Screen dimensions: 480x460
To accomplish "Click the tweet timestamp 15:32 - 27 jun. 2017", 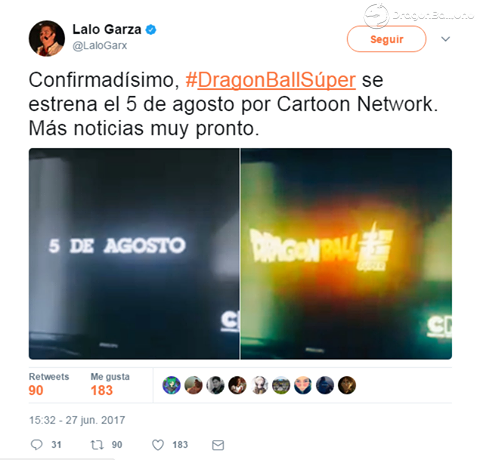I will coord(77,420).
